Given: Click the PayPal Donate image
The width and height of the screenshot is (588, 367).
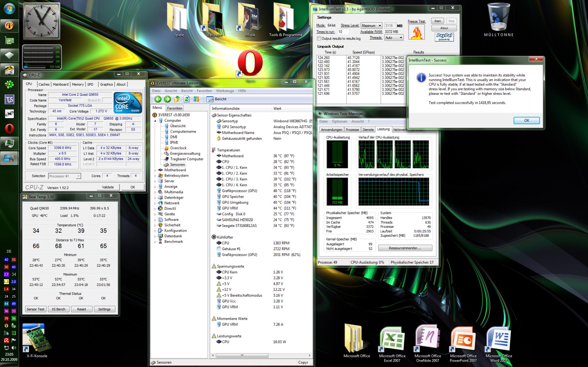Looking at the screenshot, I should tap(444, 37).
